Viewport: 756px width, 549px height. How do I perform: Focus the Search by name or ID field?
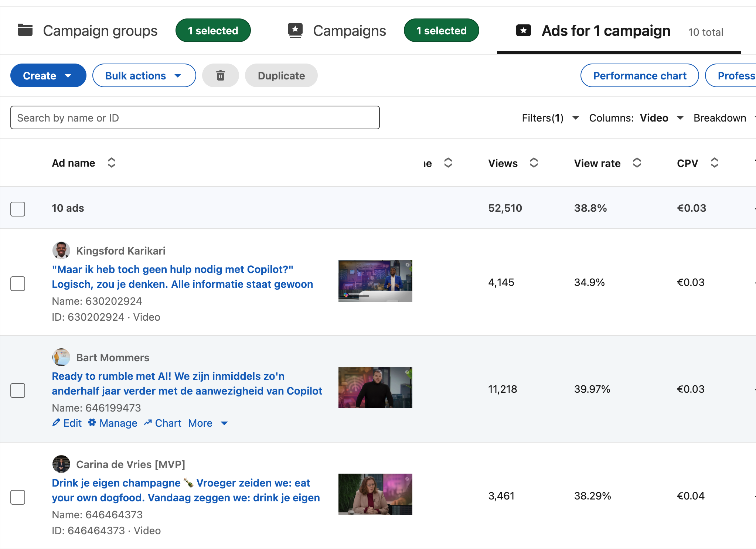point(195,117)
